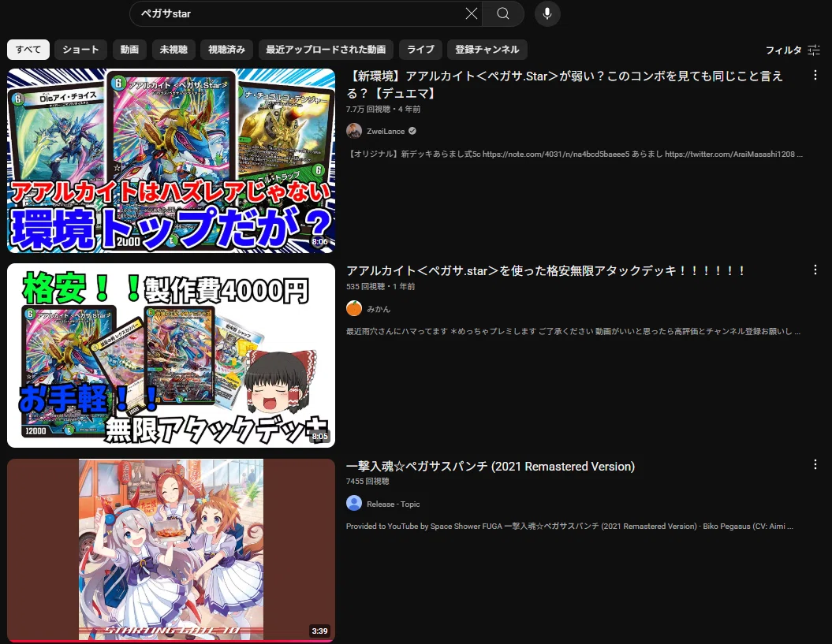Click description Provided to YouTube by Space Shower
This screenshot has width=832, height=644.
pyautogui.click(x=569, y=527)
